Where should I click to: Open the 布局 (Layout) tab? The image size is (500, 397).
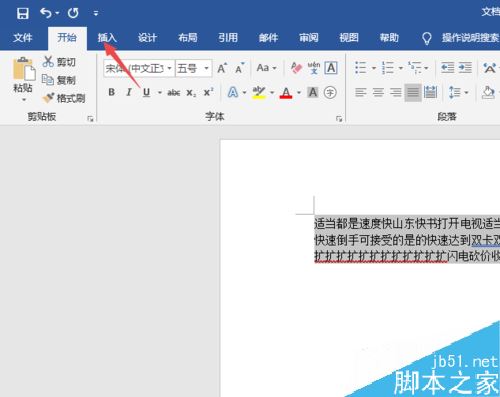click(188, 38)
